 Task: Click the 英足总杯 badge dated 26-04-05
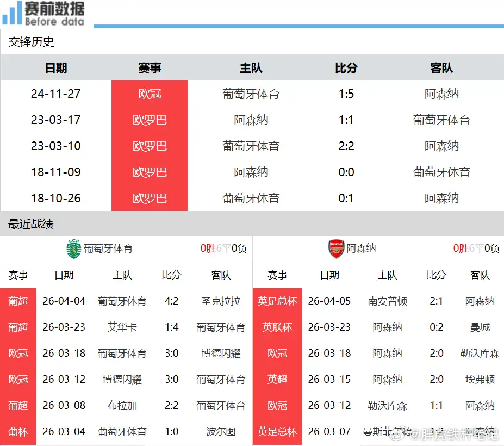(277, 301)
